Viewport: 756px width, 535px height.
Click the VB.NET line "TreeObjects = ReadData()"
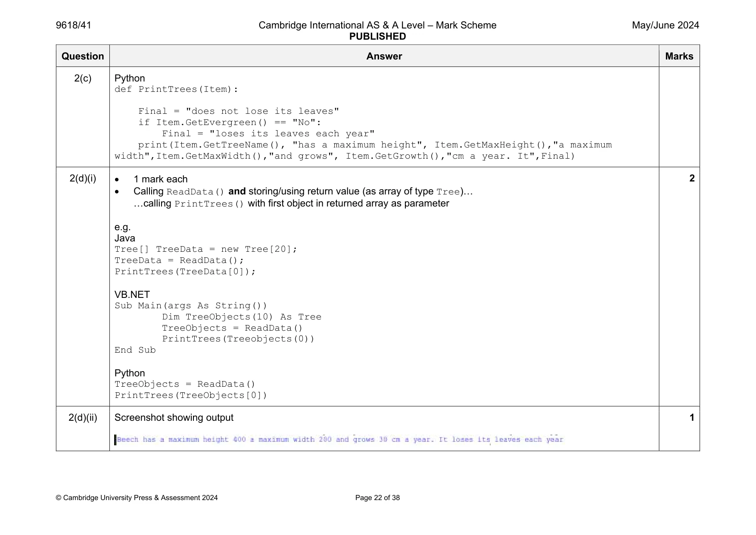233,328
